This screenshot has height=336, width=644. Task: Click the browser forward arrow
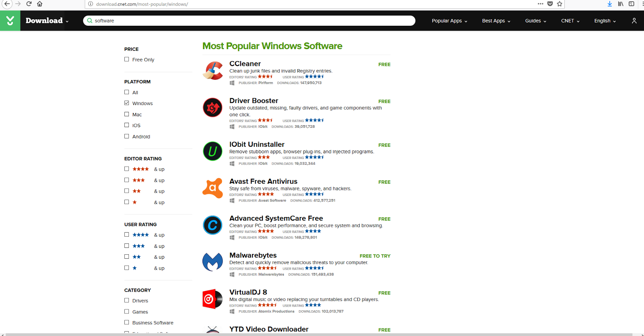(x=18, y=4)
